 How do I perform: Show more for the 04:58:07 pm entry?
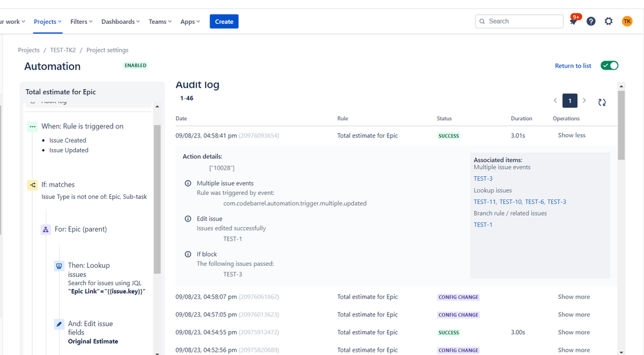(574, 297)
